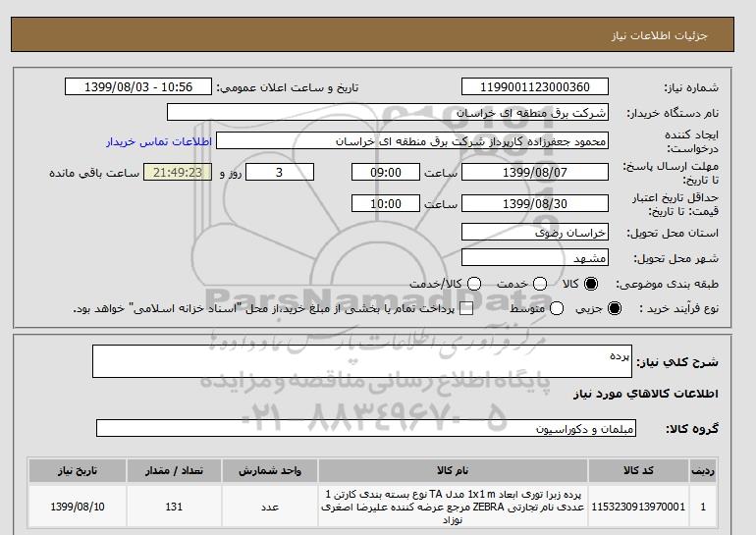Screen dimensions: 756x535
Task: Click the استان محل تحویل label
Action: pos(673,233)
